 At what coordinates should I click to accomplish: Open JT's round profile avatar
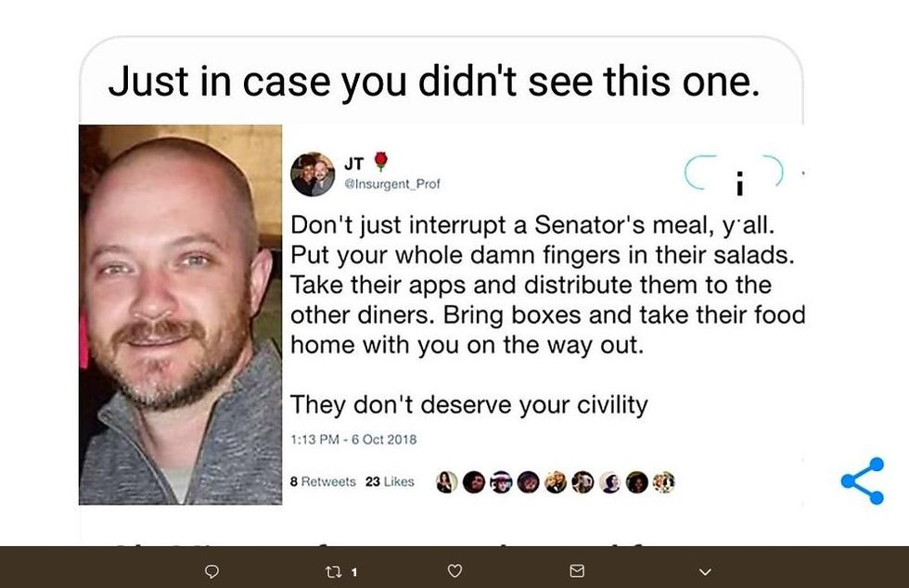(313, 174)
